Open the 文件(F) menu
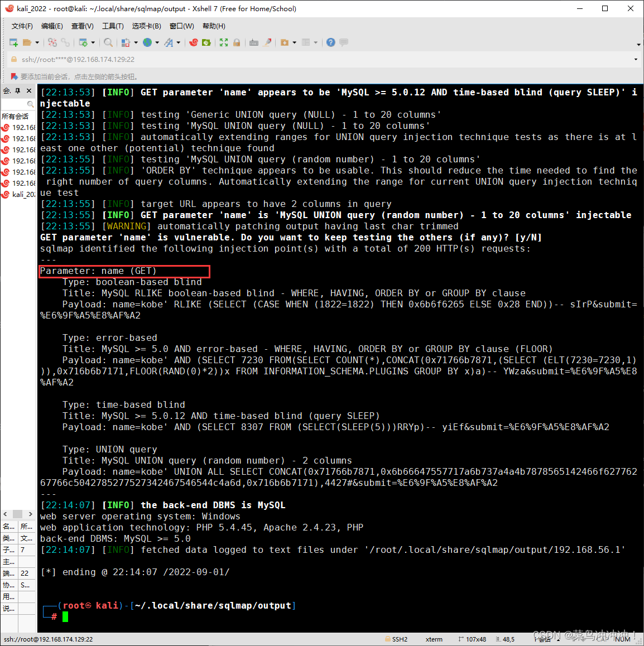Viewport: 644px width, 646px height. tap(22, 26)
